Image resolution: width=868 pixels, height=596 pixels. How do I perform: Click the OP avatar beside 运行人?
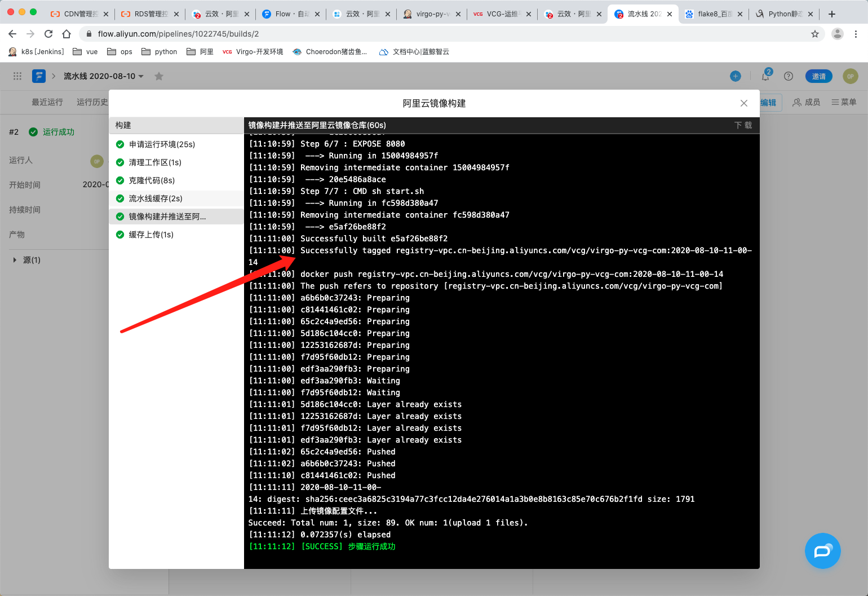[97, 161]
